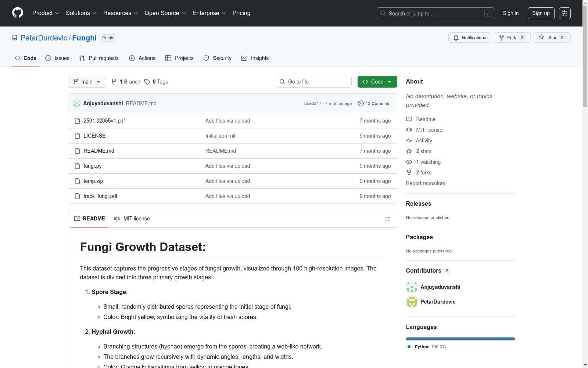Click the Go to file input
Viewport: 588px width, 368px height.
(x=314, y=82)
